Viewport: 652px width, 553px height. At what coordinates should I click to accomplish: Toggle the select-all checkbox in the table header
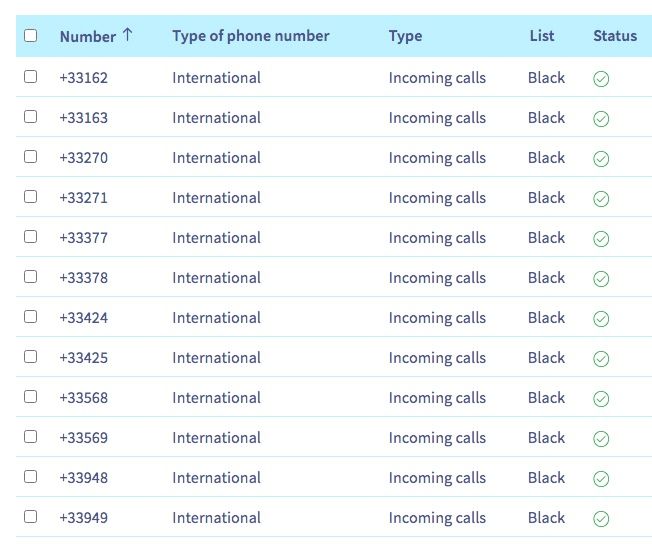pos(31,36)
